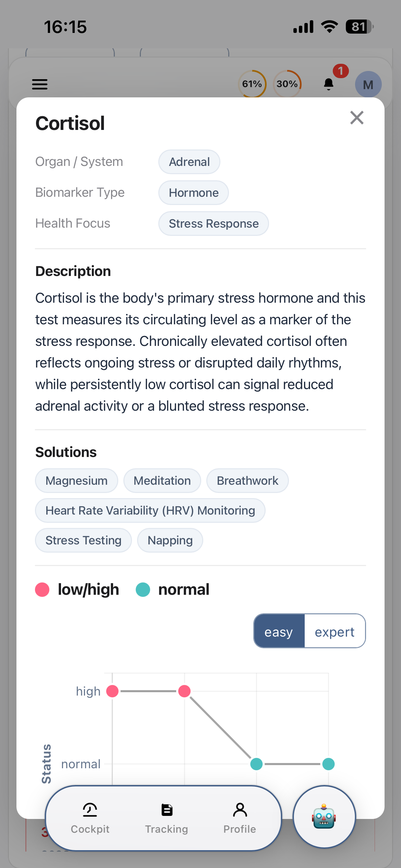Click the 30% progress ring

pyautogui.click(x=287, y=84)
